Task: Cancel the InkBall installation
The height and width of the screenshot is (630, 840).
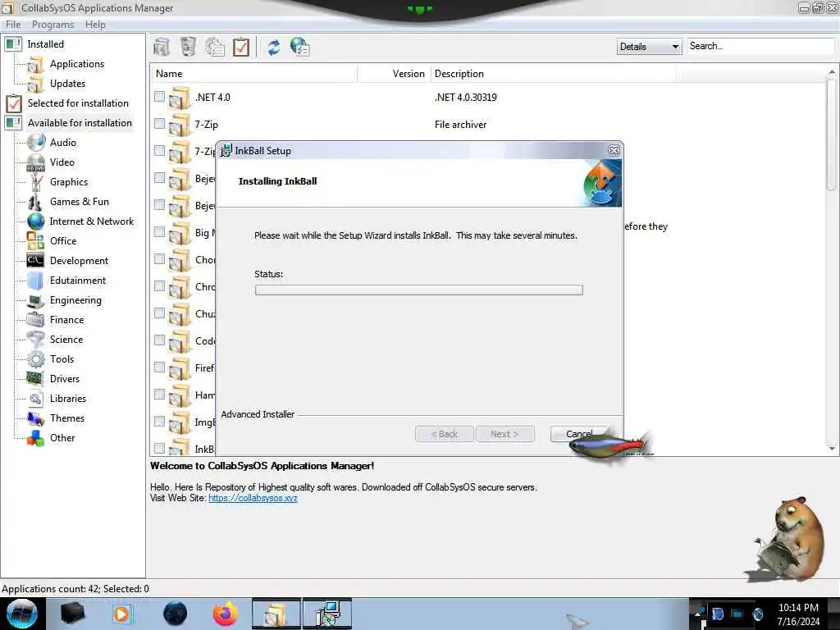Action: 579,434
